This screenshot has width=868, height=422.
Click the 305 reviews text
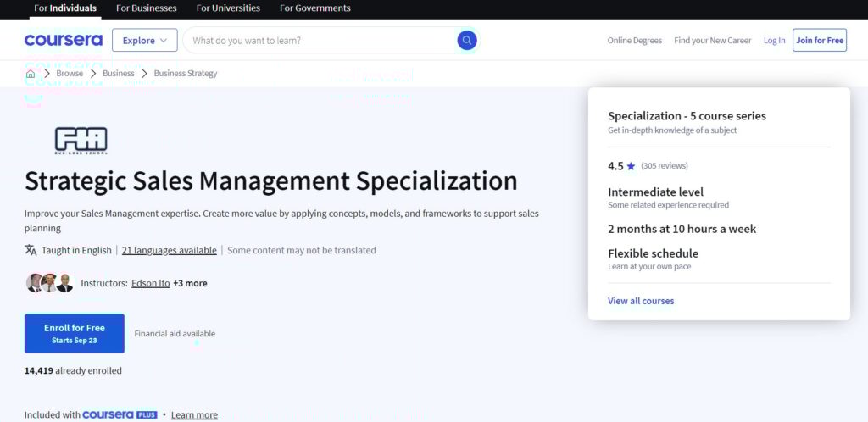[665, 166]
